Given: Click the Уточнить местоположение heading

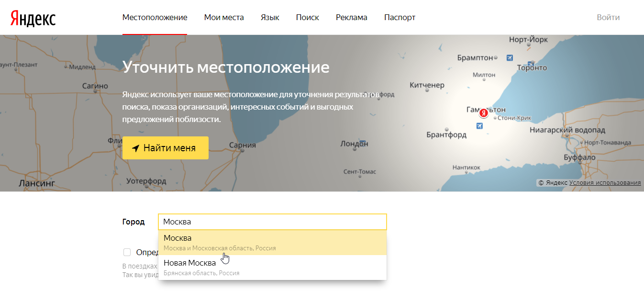Looking at the screenshot, I should point(226,67).
